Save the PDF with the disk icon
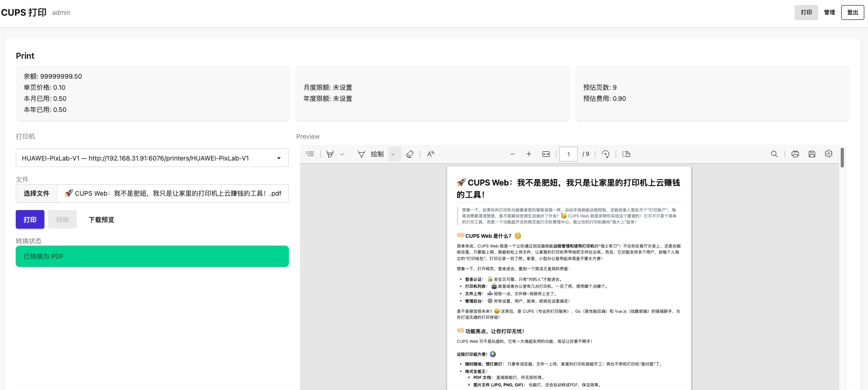The image size is (868, 390). coord(812,154)
